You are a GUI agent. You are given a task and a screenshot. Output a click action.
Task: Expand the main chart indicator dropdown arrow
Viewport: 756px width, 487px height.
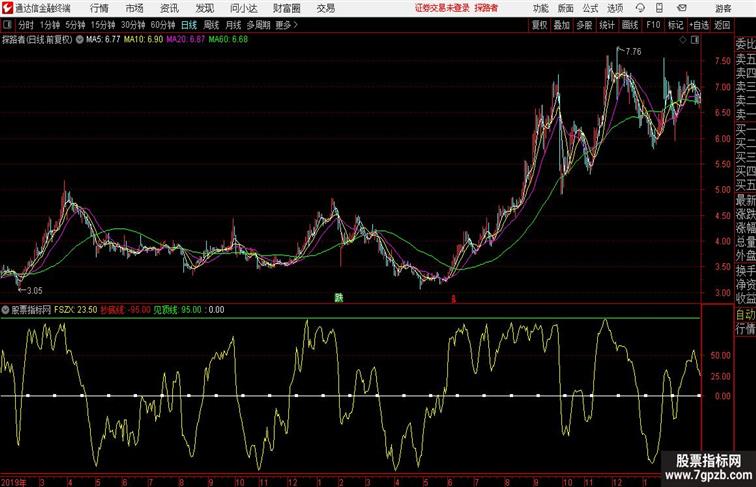80,40
